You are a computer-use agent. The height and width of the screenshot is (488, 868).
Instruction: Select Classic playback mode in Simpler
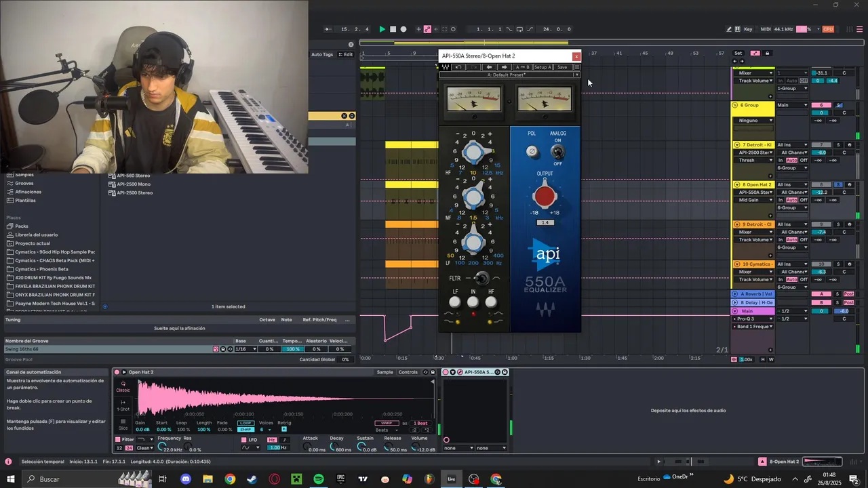pos(123,386)
